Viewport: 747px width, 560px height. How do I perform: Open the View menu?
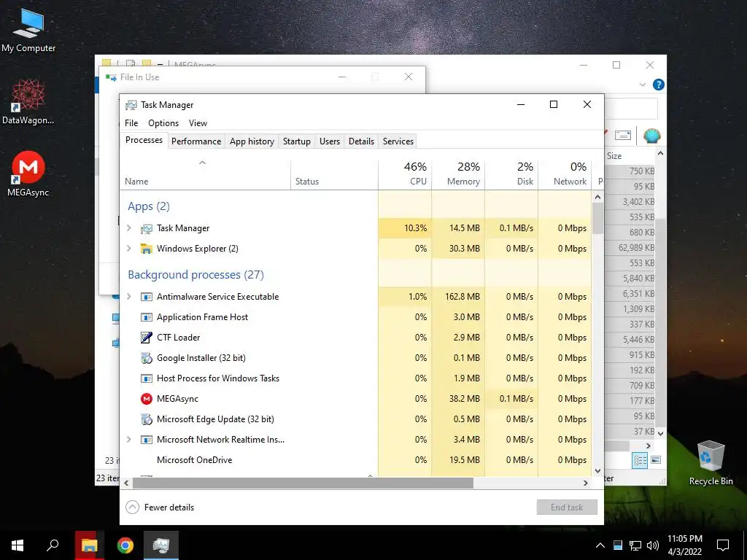[x=198, y=122]
